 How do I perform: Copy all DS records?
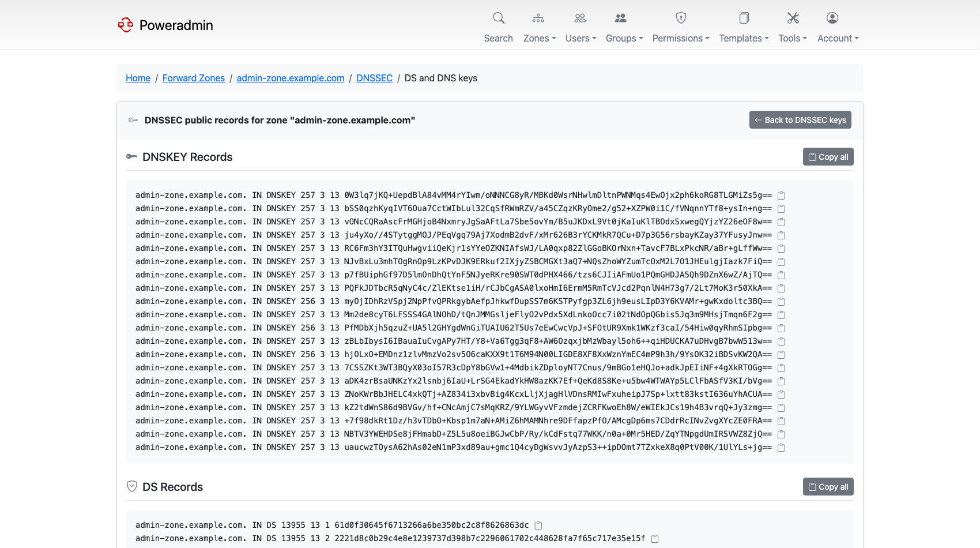coord(828,487)
